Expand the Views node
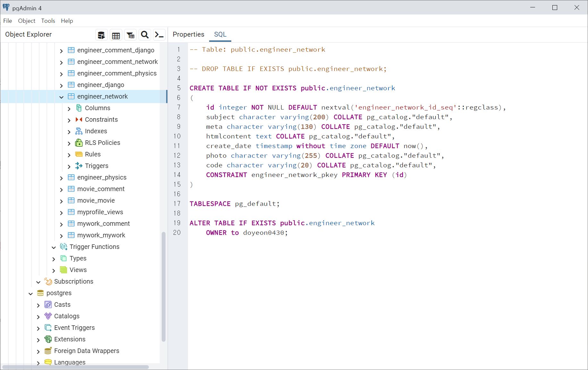Screen dimensions: 588x370 click(54, 270)
